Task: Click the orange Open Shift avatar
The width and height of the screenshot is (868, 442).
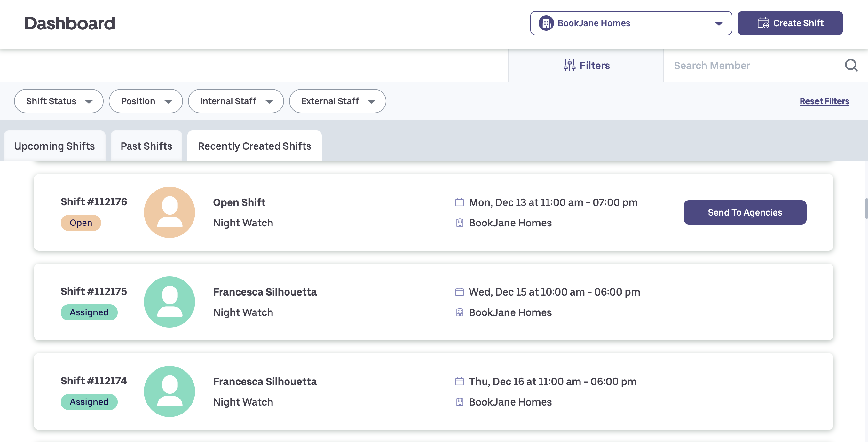Action: [x=169, y=212]
